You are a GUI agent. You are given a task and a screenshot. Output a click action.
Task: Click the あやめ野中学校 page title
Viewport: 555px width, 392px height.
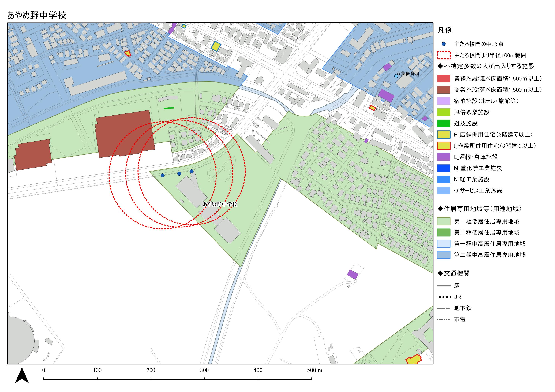tap(37, 15)
